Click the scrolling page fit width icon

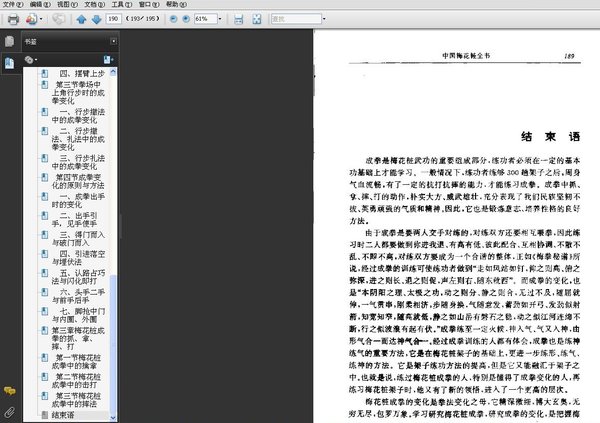238,19
